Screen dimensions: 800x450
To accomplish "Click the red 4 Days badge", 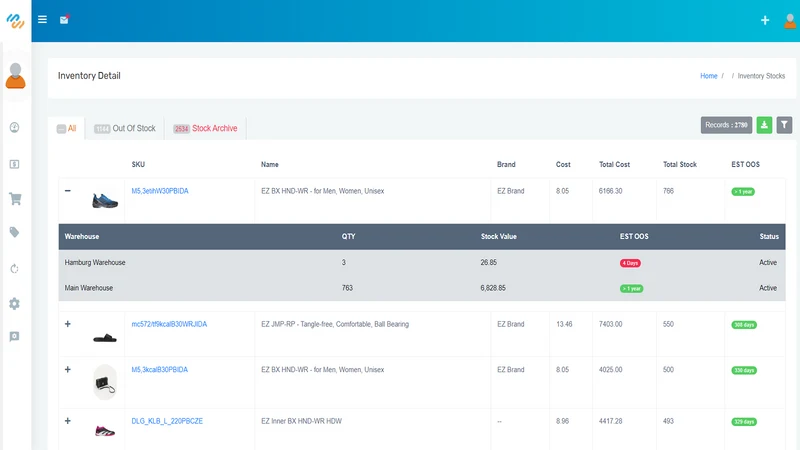I will pos(631,263).
